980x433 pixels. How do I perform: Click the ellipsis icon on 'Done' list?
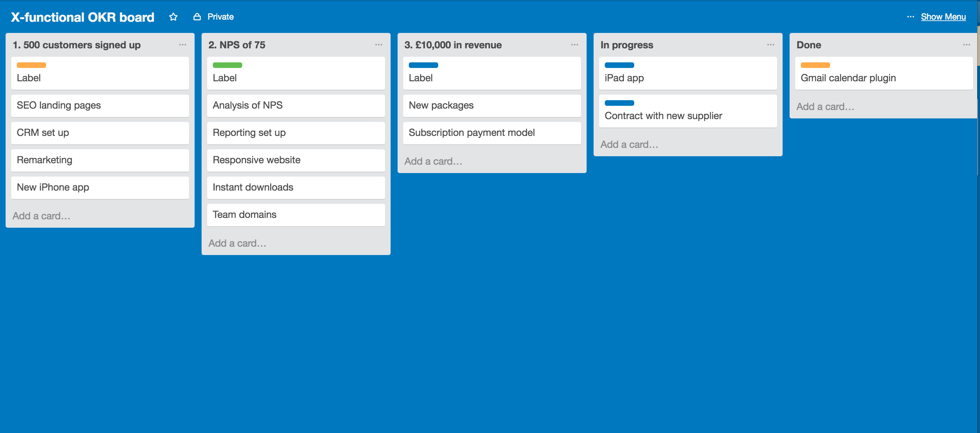pos(964,44)
